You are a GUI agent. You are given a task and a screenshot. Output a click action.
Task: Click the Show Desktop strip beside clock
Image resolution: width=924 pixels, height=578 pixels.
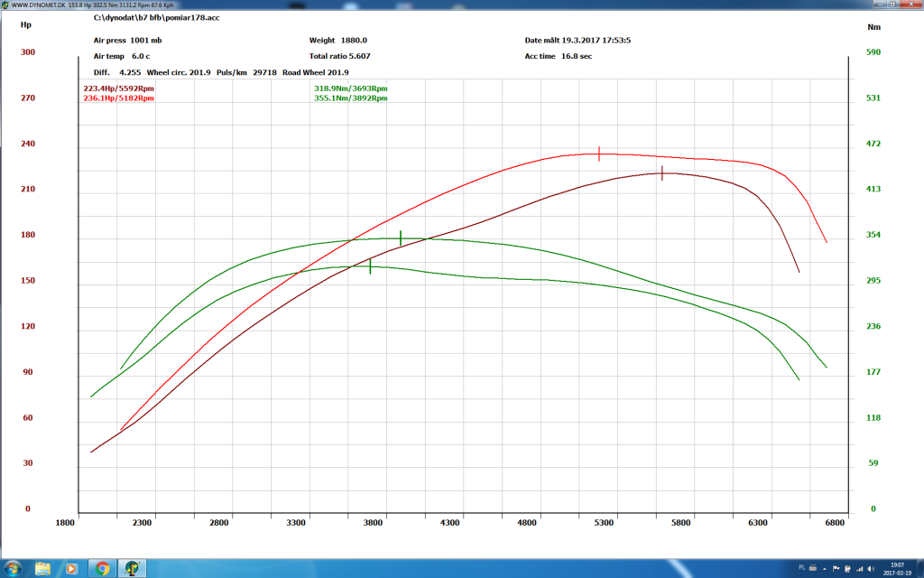pos(919,569)
